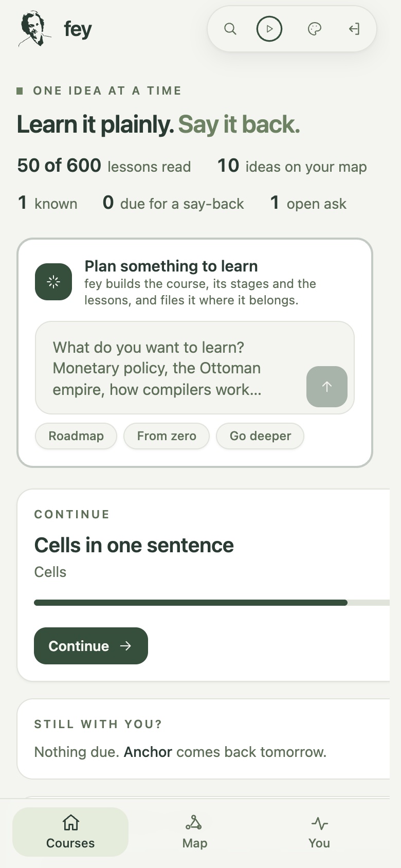Screen dimensions: 401x868
Task: Click the 10 ideas on your map stat
Action: [292, 166]
